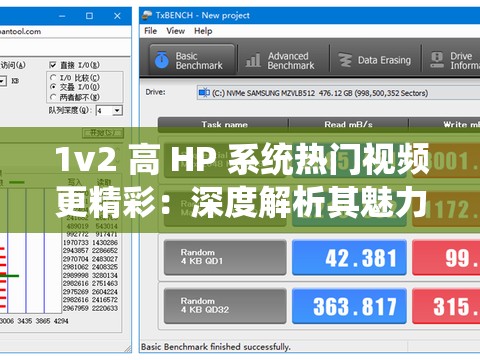Click value 2967959 in the results list

pos(76,308)
